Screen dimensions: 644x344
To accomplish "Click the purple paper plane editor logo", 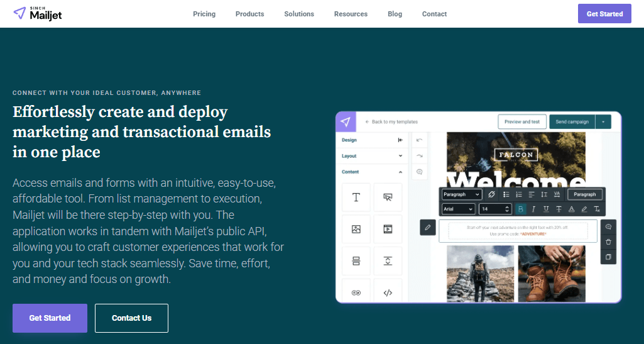I will [x=346, y=121].
